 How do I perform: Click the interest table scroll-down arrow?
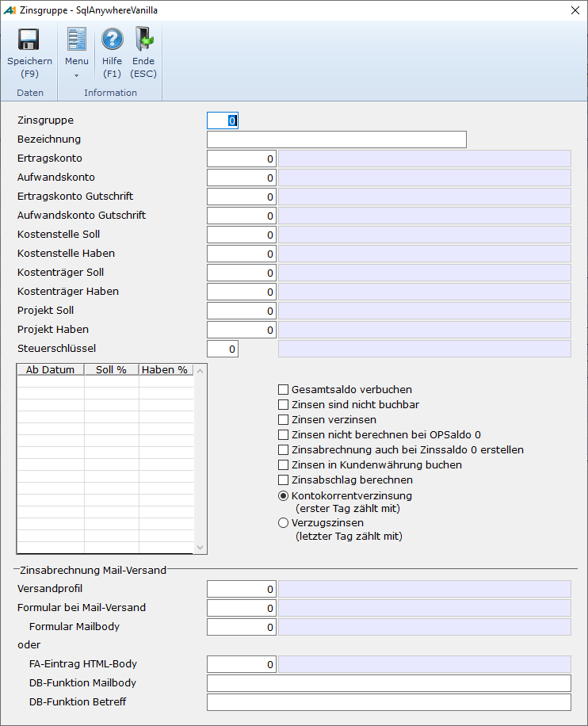point(200,548)
